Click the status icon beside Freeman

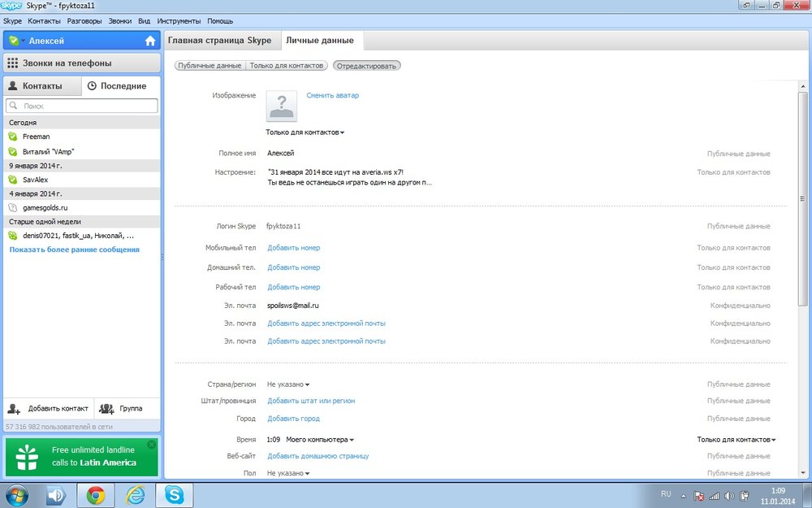tap(13, 137)
